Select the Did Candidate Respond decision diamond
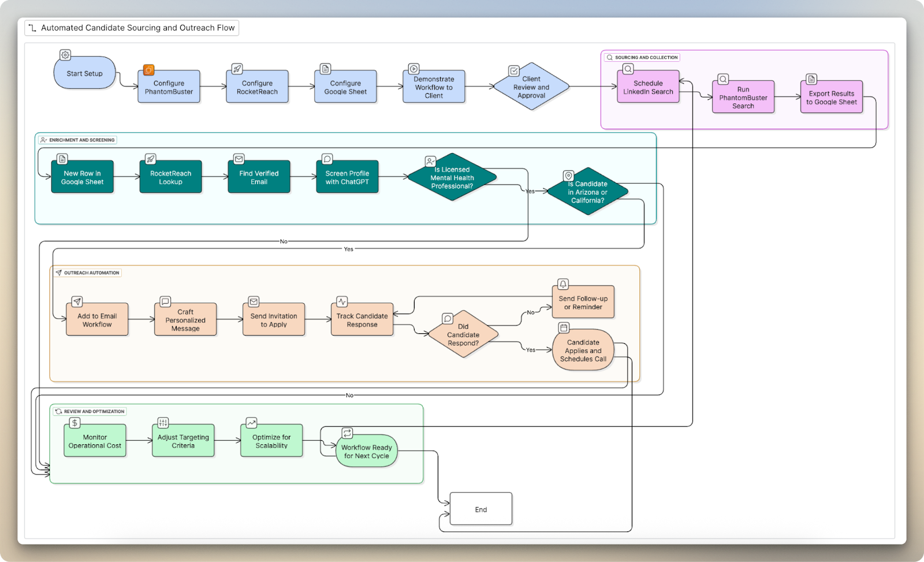Screen dimensions: 924x562 (x=463, y=334)
